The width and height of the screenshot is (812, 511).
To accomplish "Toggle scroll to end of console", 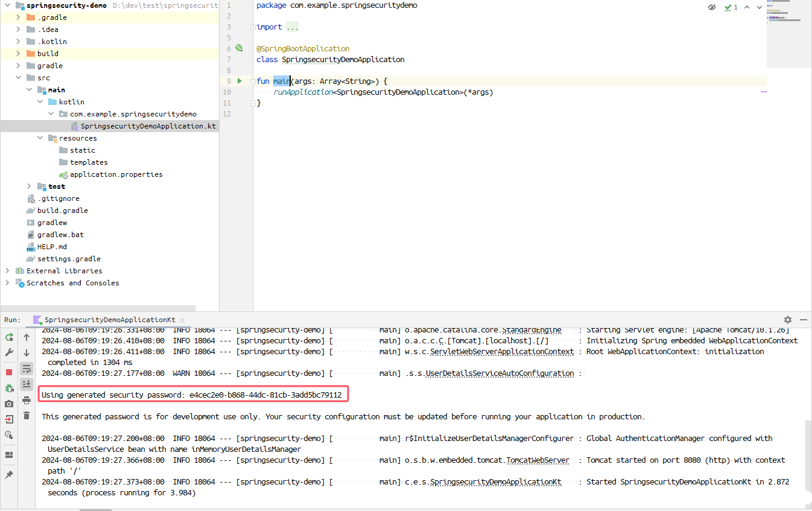I will pyautogui.click(x=27, y=384).
